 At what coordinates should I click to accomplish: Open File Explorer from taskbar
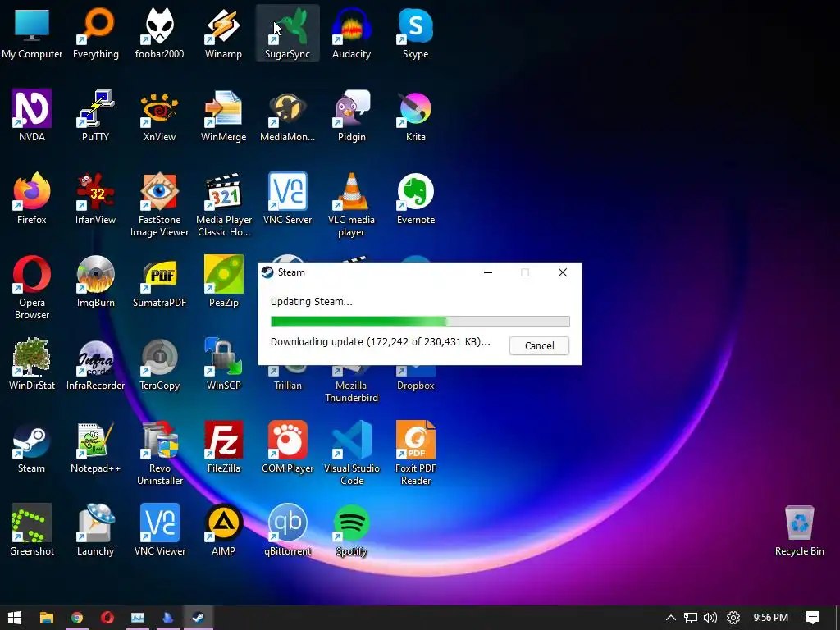pyautogui.click(x=47, y=618)
